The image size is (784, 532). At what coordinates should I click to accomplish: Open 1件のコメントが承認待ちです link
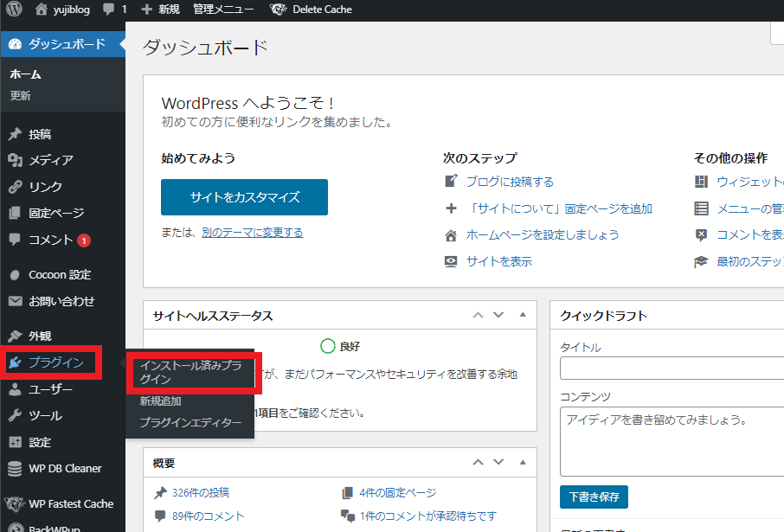tap(428, 516)
